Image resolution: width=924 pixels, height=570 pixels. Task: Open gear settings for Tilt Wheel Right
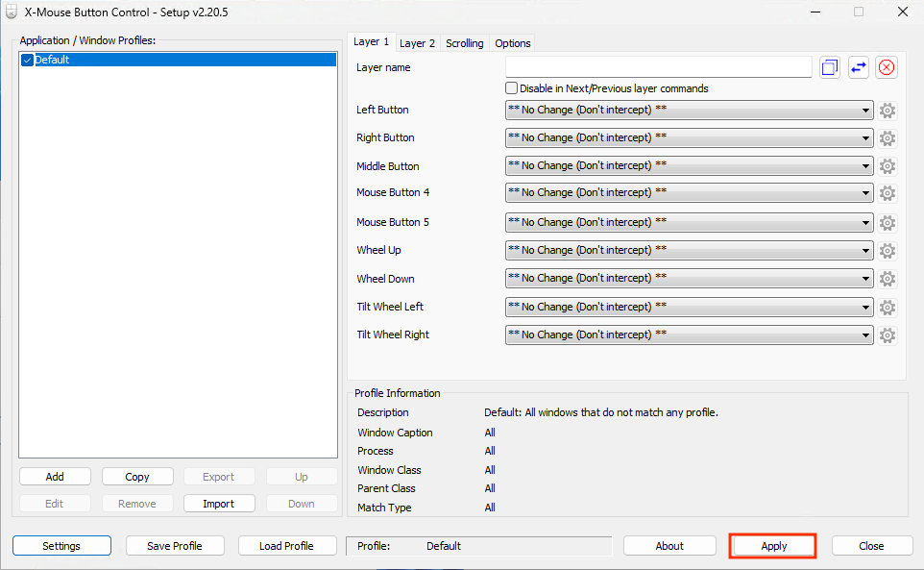[x=887, y=335]
